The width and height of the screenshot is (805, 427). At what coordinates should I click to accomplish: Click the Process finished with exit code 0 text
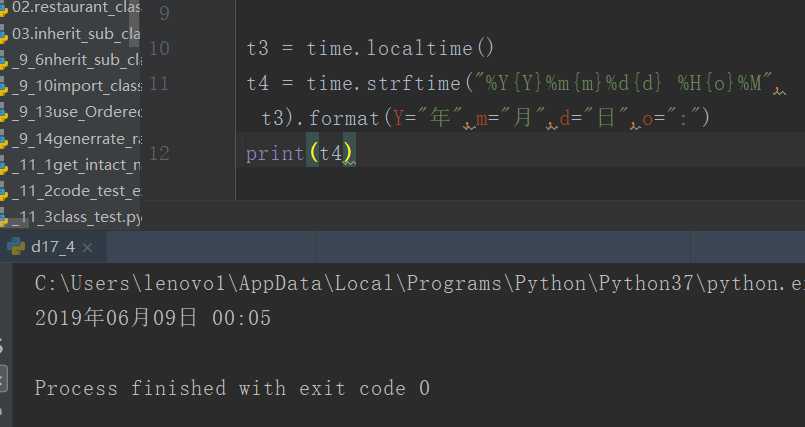[232, 388]
